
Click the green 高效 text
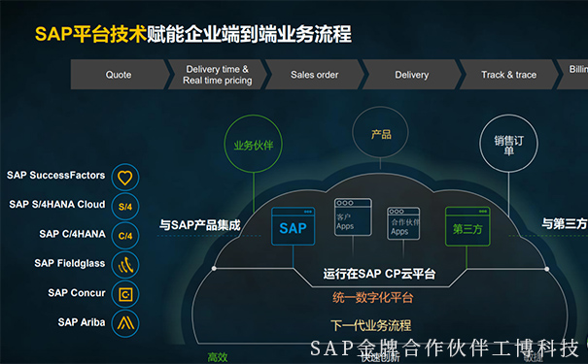[x=218, y=357]
